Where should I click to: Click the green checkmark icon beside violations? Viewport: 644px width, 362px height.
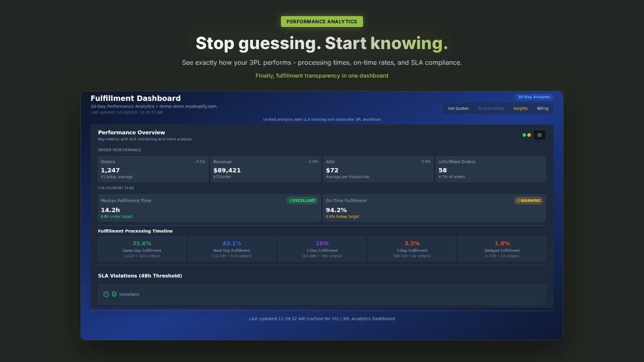click(106, 294)
